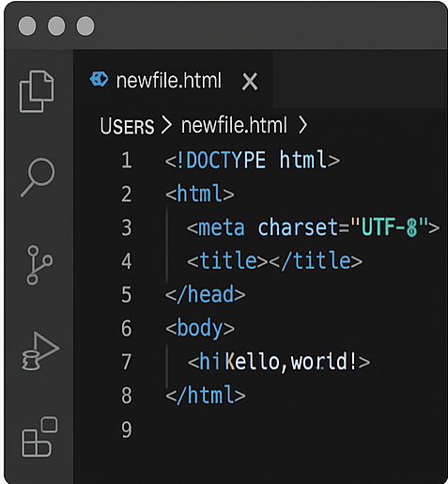Expand the chevron after USERS breadcrumb
This screenshot has height=484, width=448.
tap(166, 125)
